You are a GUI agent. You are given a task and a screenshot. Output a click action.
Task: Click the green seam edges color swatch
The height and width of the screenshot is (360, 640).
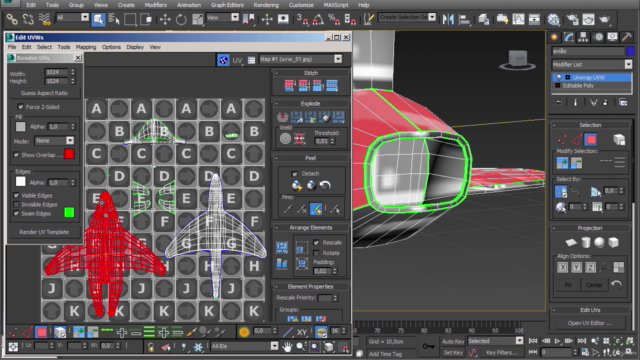tap(69, 212)
